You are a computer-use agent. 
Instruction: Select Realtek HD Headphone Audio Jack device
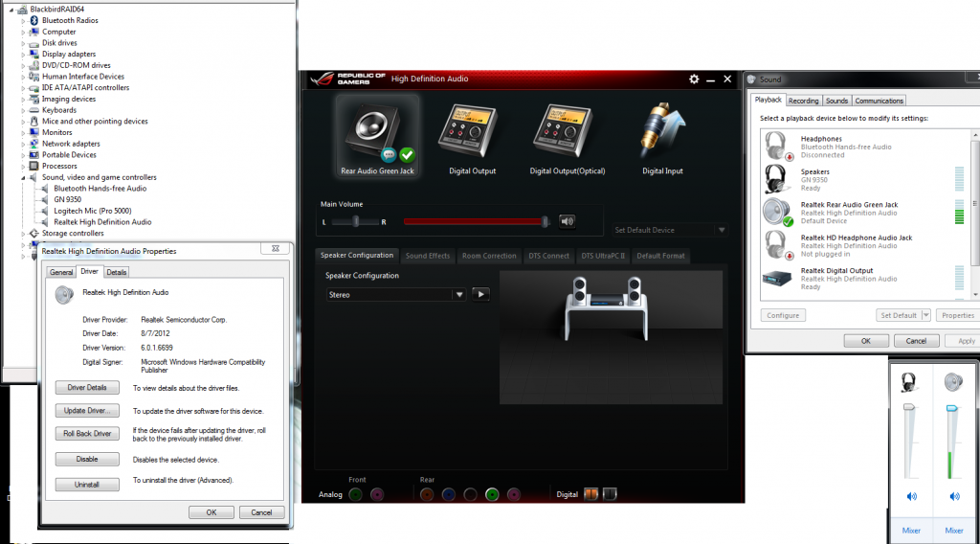(x=865, y=246)
